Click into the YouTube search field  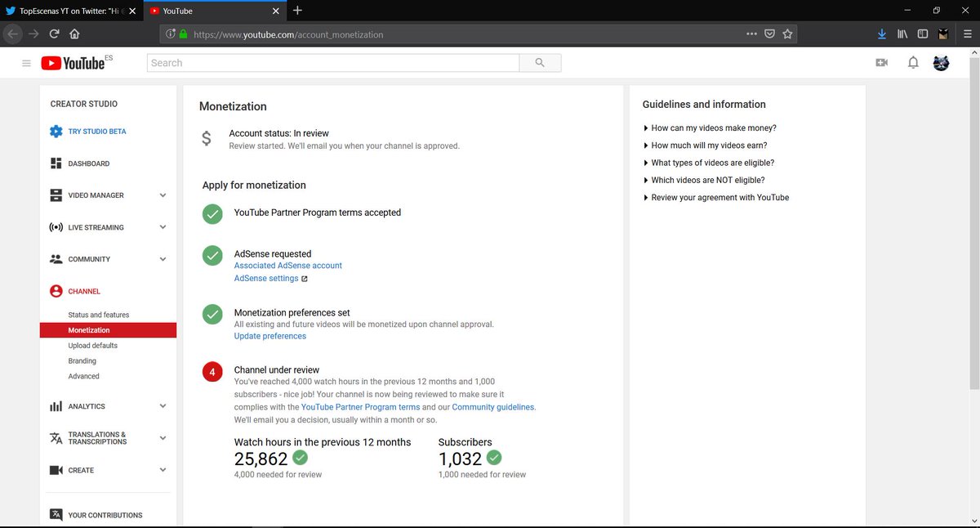pos(333,63)
